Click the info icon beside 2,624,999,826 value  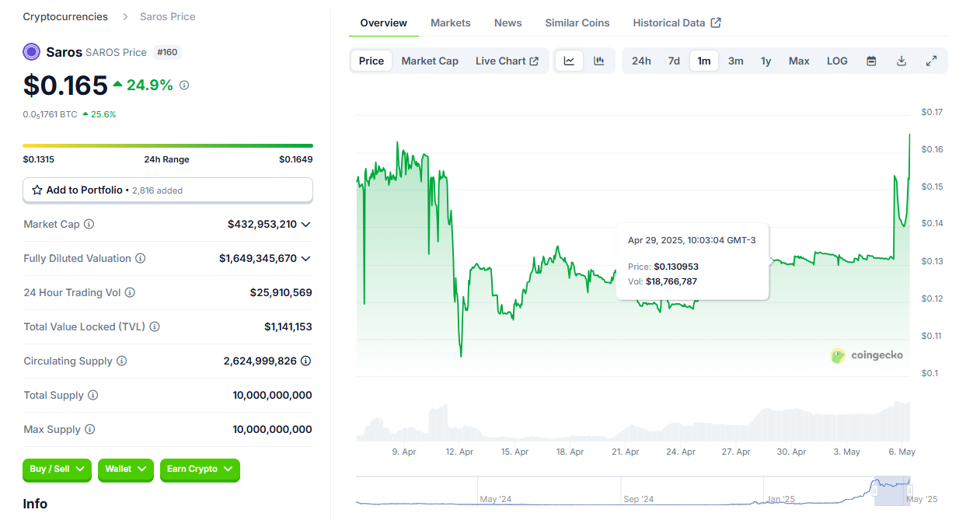306,361
